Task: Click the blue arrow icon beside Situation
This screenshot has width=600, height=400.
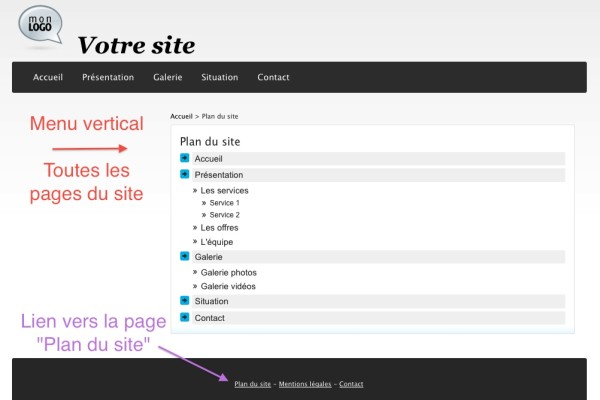Action: (x=184, y=300)
